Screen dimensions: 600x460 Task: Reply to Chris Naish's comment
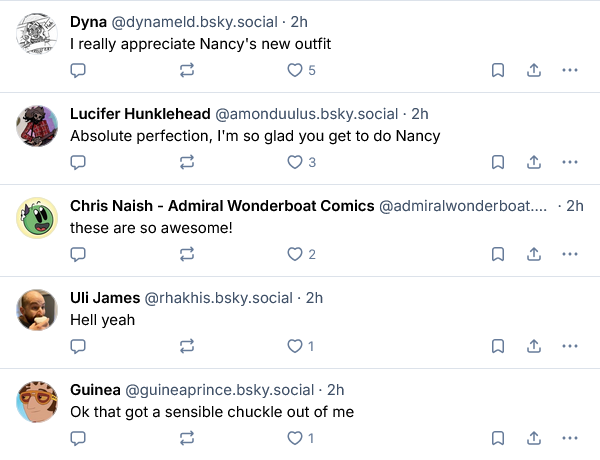click(79, 254)
